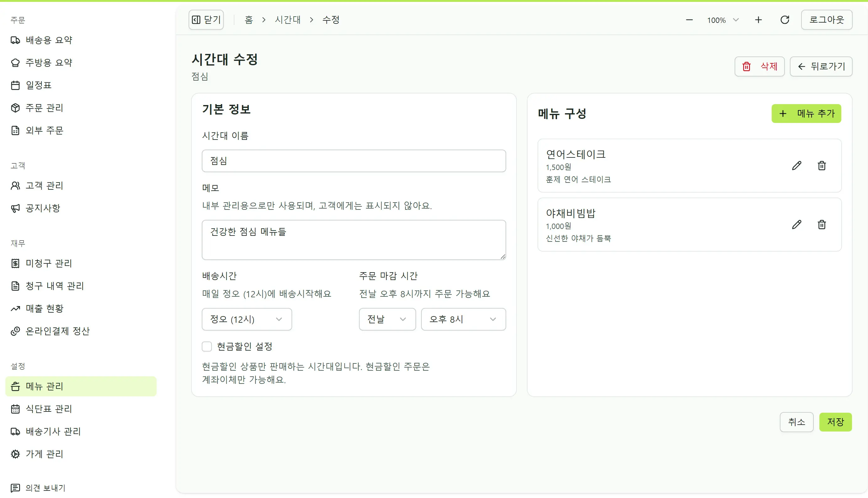Click the 메모 textarea
This screenshot has width=868, height=498.
354,240
